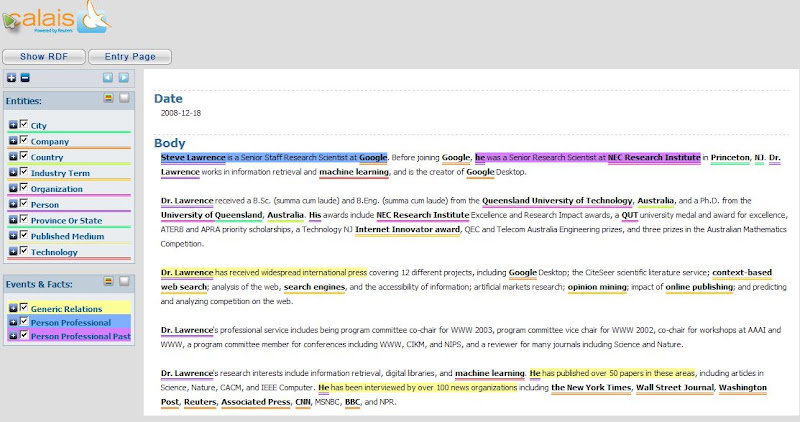Click the Body section heading
Screen dimensions: 800x422
(x=169, y=143)
